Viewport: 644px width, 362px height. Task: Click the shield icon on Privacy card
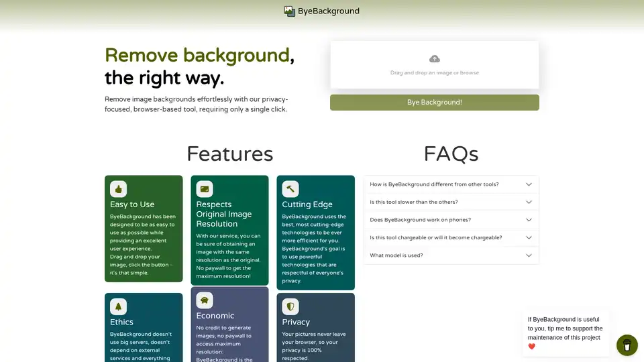coord(290,306)
